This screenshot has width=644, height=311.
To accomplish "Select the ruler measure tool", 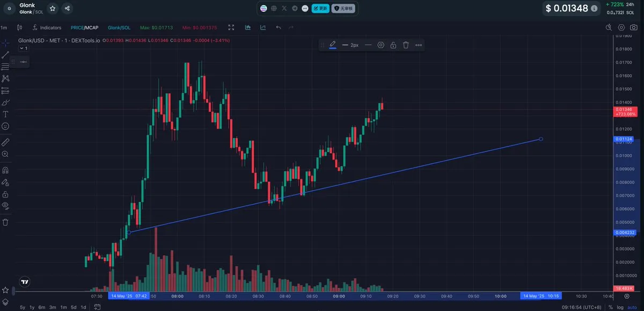I will [x=5, y=142].
